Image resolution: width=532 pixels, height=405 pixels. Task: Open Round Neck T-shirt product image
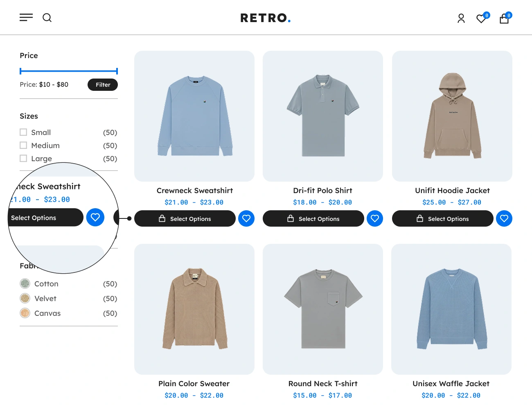(323, 309)
